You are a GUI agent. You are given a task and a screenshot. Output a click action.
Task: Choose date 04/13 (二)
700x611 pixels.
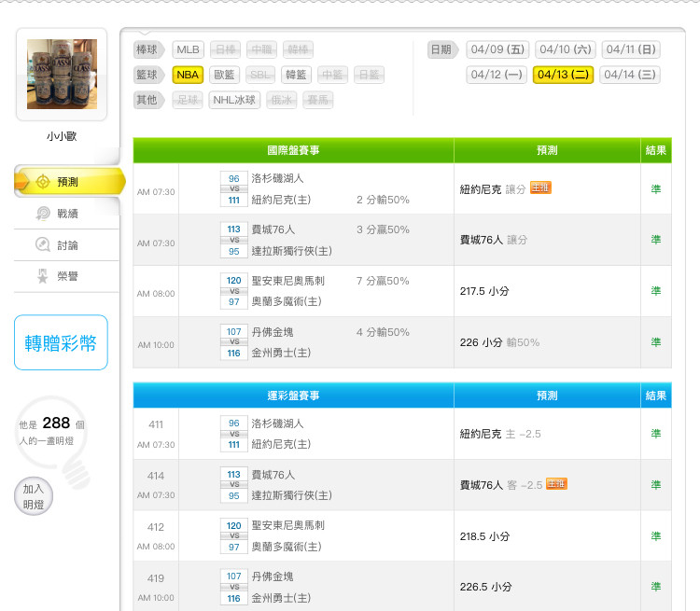pos(563,75)
